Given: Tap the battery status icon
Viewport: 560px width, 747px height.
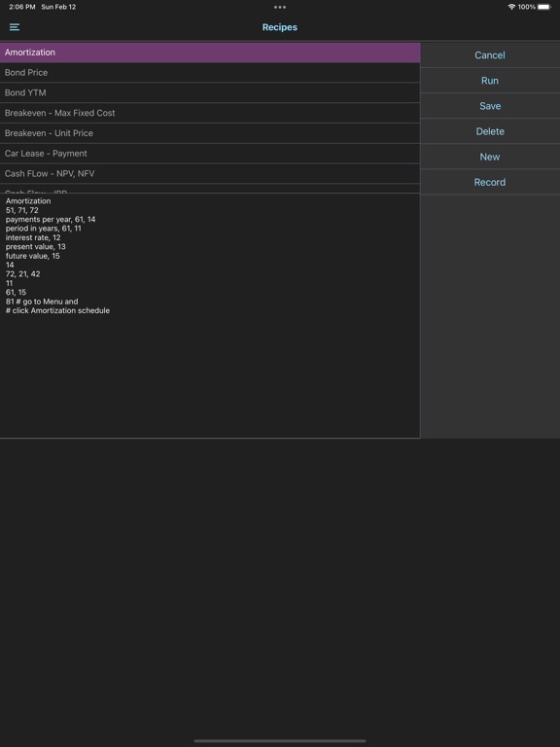Looking at the screenshot, I should (543, 7).
